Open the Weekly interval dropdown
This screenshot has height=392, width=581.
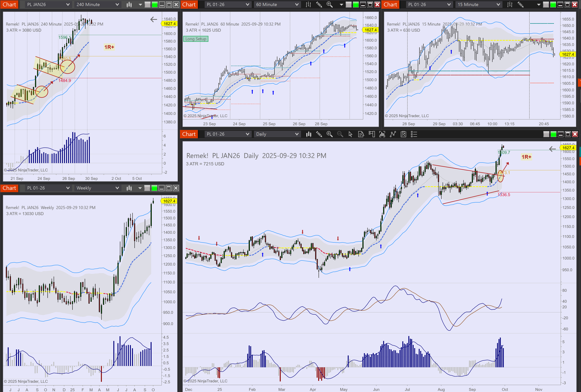coord(97,188)
